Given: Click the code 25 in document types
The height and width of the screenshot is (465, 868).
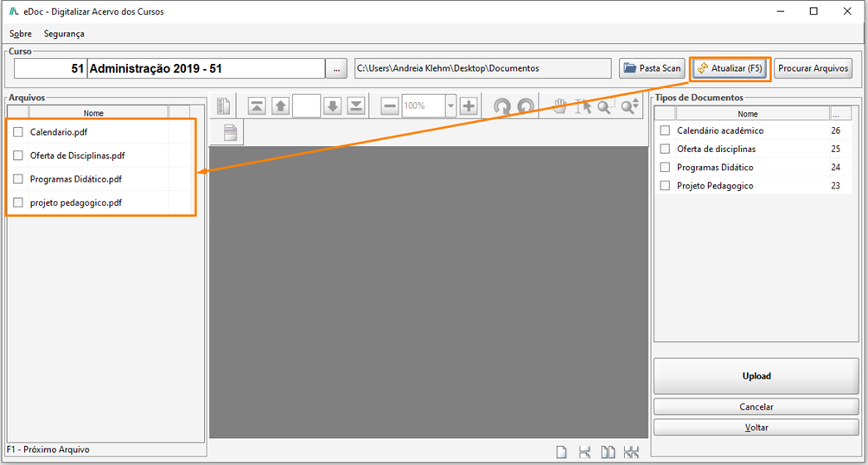Looking at the screenshot, I should (835, 149).
